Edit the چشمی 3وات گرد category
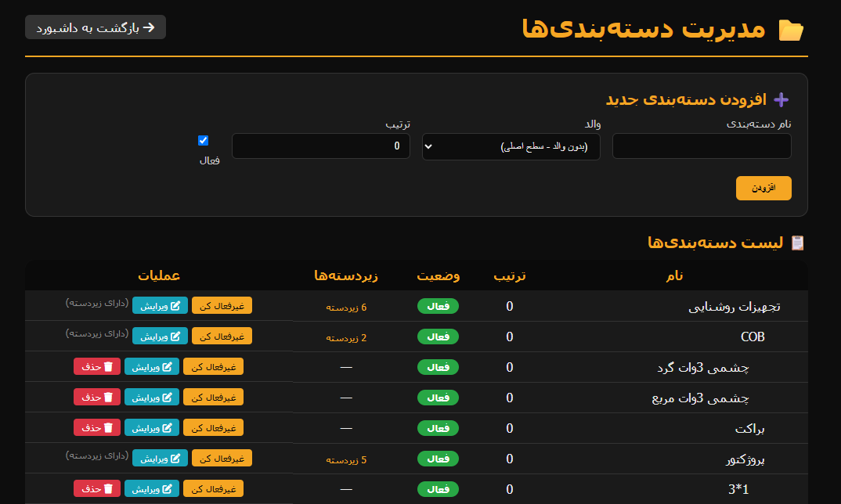 click(152, 367)
